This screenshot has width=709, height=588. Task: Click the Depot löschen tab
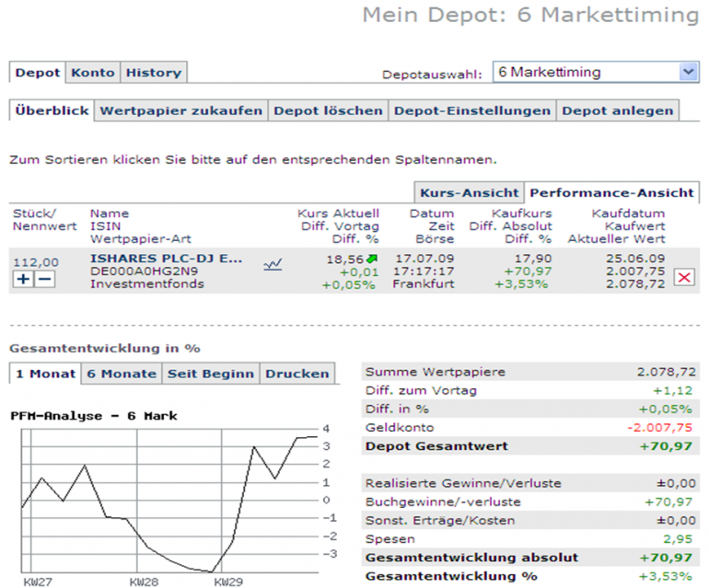pyautogui.click(x=329, y=110)
